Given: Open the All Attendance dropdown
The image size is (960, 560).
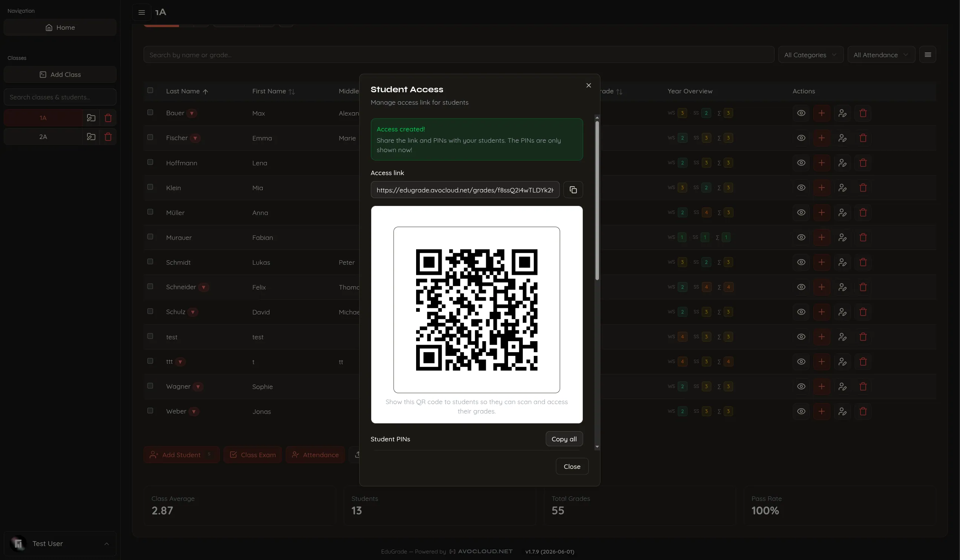Looking at the screenshot, I should tap(881, 55).
